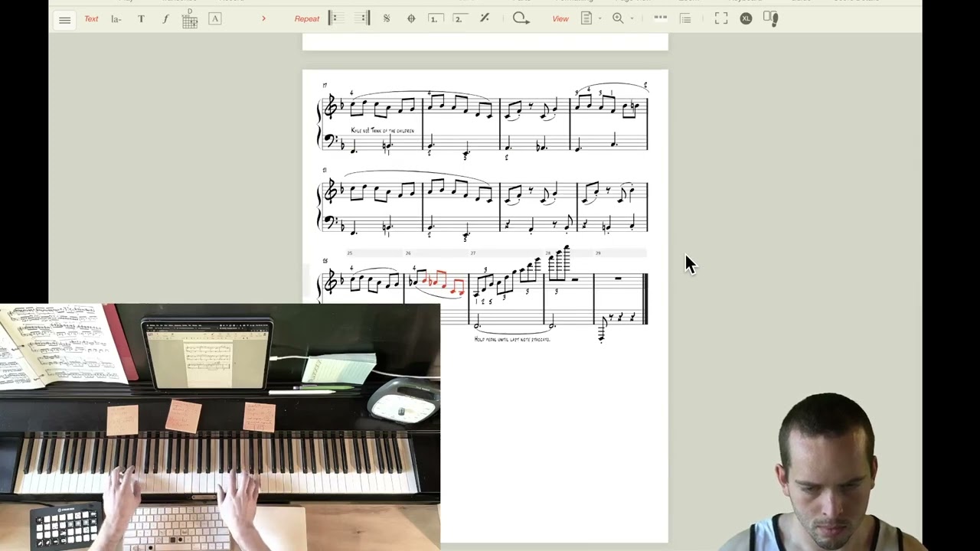This screenshot has height=551, width=980.
Task: Click the red 'Text' toolbar label
Action: [x=91, y=19]
